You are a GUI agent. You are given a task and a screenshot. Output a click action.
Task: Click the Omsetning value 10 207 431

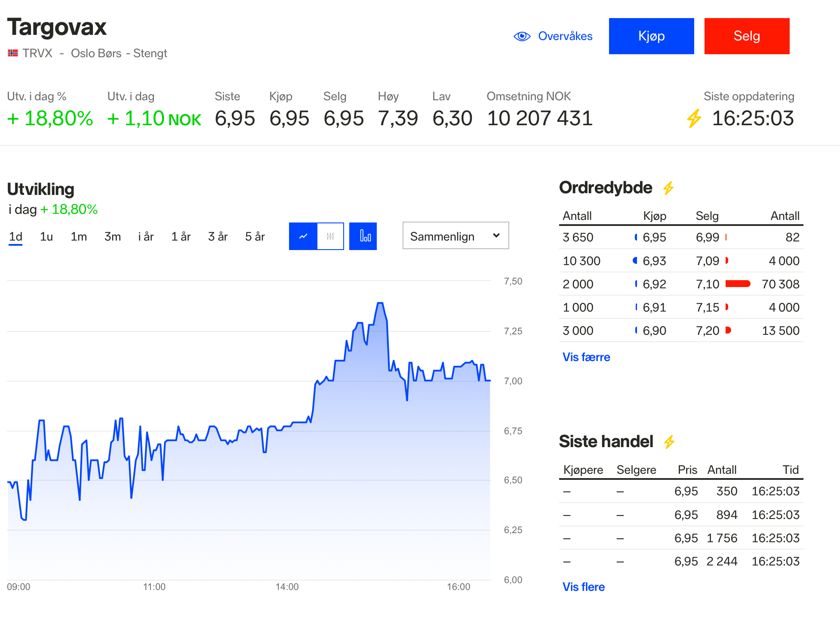pyautogui.click(x=540, y=118)
